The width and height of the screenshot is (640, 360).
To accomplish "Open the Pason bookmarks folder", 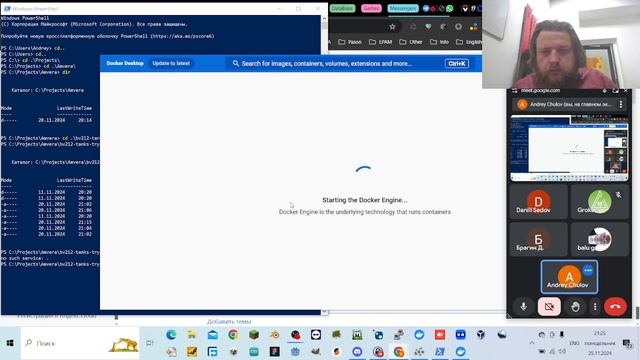I will click(350, 42).
